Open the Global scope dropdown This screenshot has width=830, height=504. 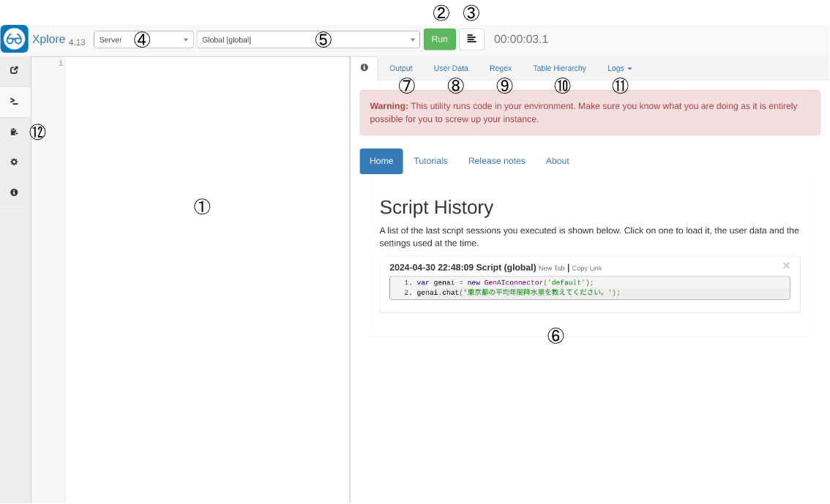pyautogui.click(x=308, y=40)
